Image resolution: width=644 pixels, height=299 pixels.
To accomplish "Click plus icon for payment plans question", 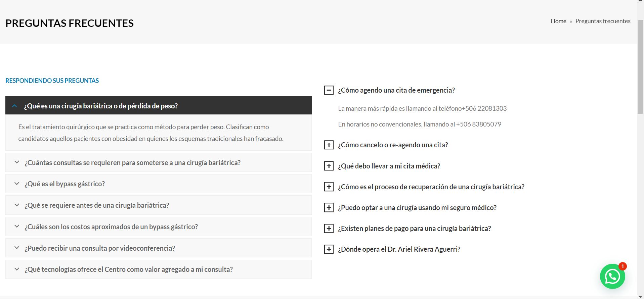I will pyautogui.click(x=329, y=229).
